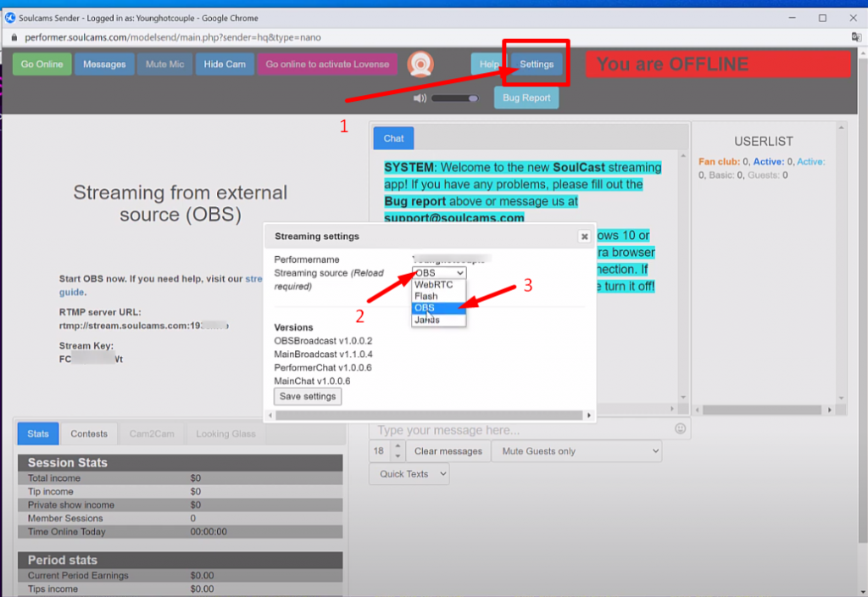Click the MainBroadcast v1.1.0.4 version text
Image resolution: width=868 pixels, height=597 pixels.
[323, 354]
